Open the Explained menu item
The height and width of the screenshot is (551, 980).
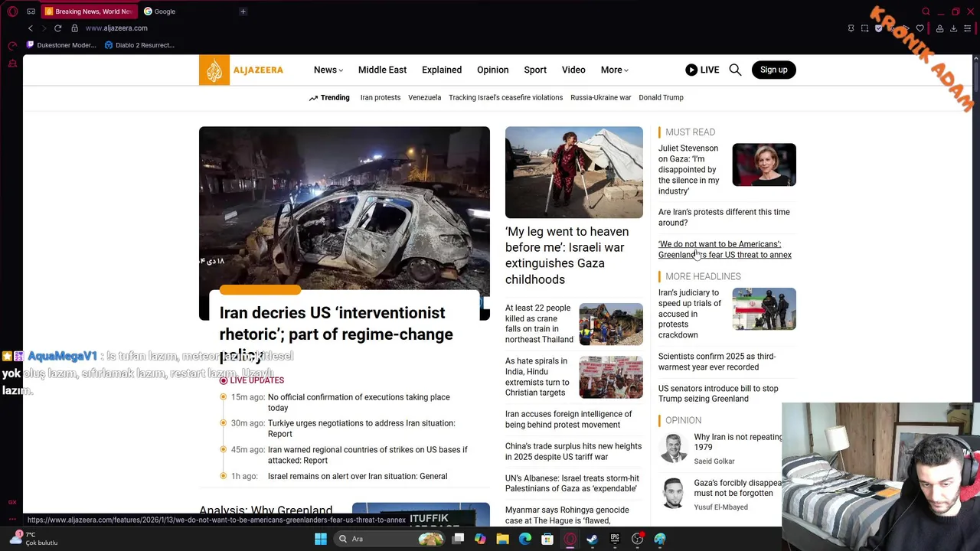[x=442, y=70]
